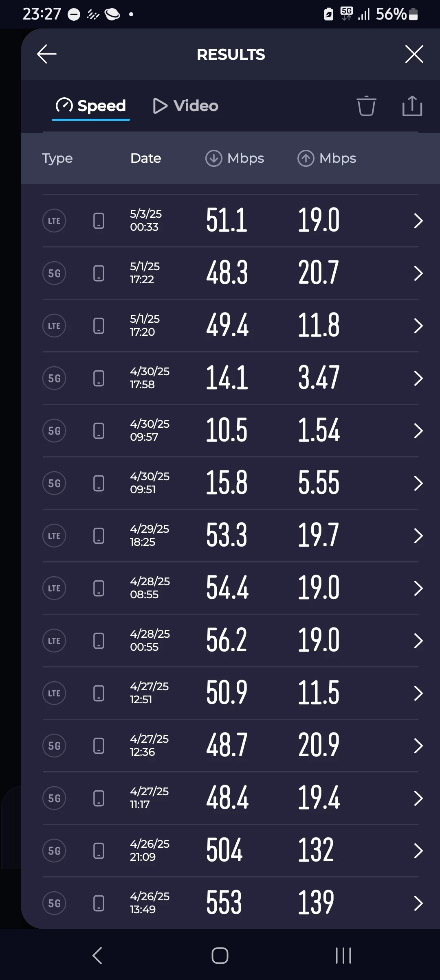Viewport: 440px width, 980px height.
Task: Tap 5G badge on 5/1/25 17:22 row
Action: click(54, 273)
